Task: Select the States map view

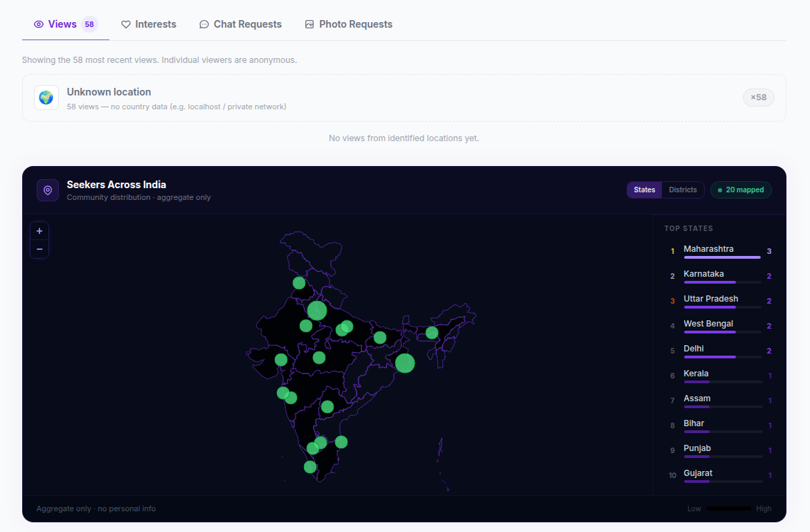Action: (x=644, y=190)
